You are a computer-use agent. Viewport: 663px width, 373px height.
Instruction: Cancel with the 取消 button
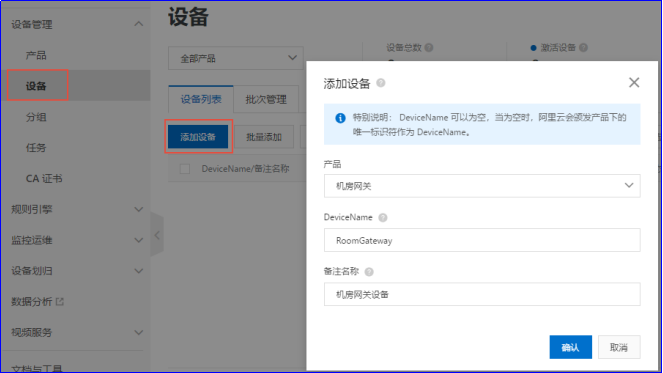pyautogui.click(x=619, y=347)
